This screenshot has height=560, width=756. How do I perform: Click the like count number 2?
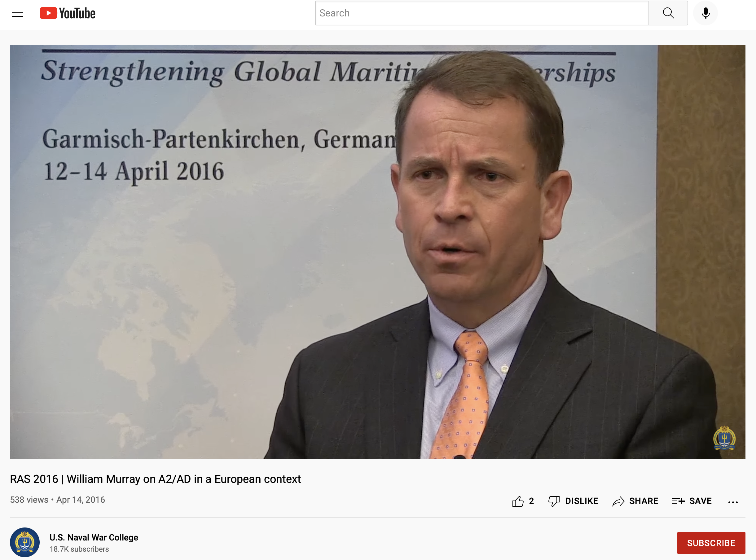pos(531,501)
